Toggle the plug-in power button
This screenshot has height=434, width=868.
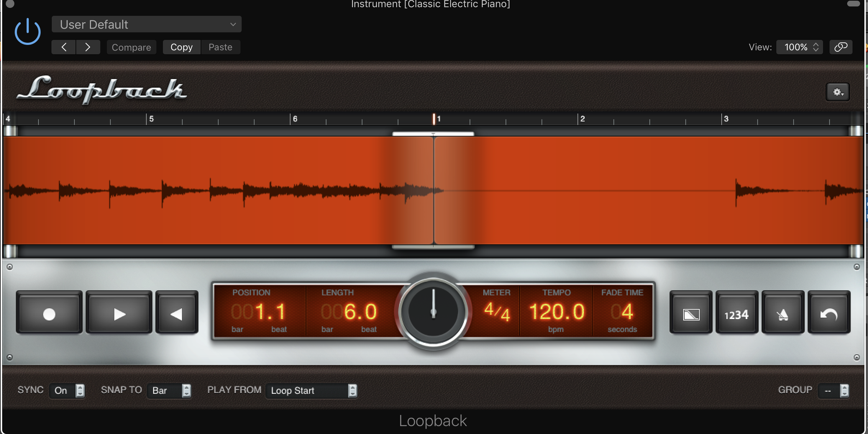(x=28, y=32)
